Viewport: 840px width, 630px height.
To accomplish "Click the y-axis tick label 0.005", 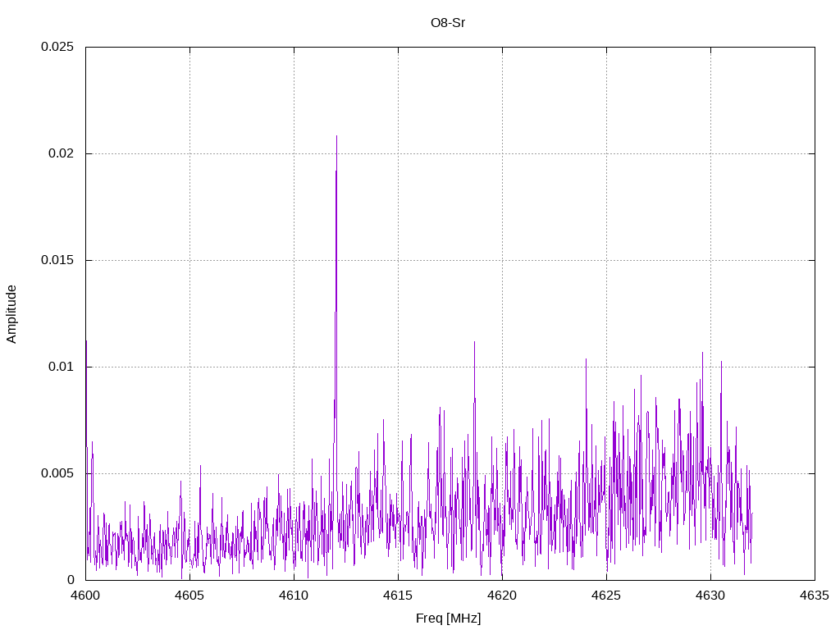I will [57, 473].
